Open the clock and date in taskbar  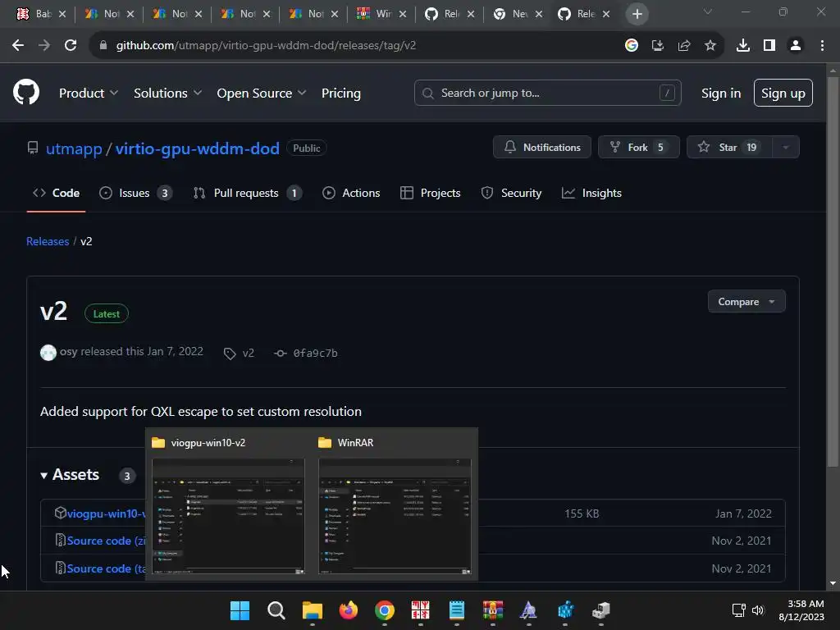pyautogui.click(x=801, y=610)
